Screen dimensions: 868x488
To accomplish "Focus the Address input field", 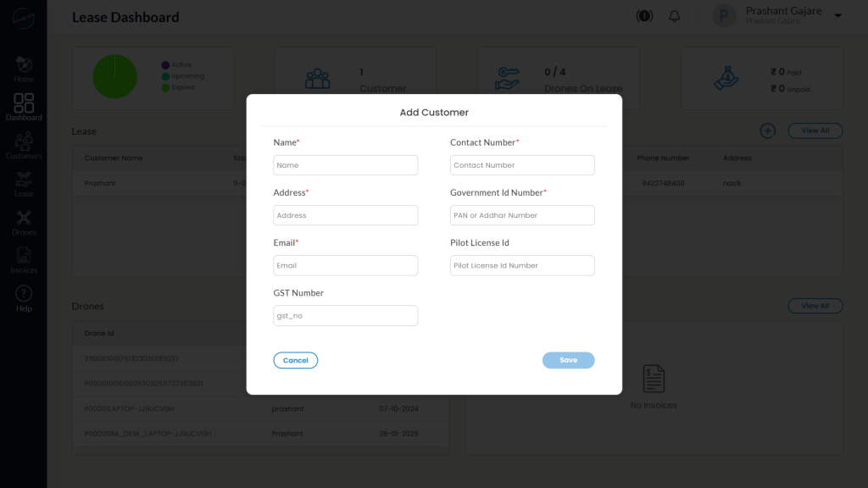I will tap(346, 215).
